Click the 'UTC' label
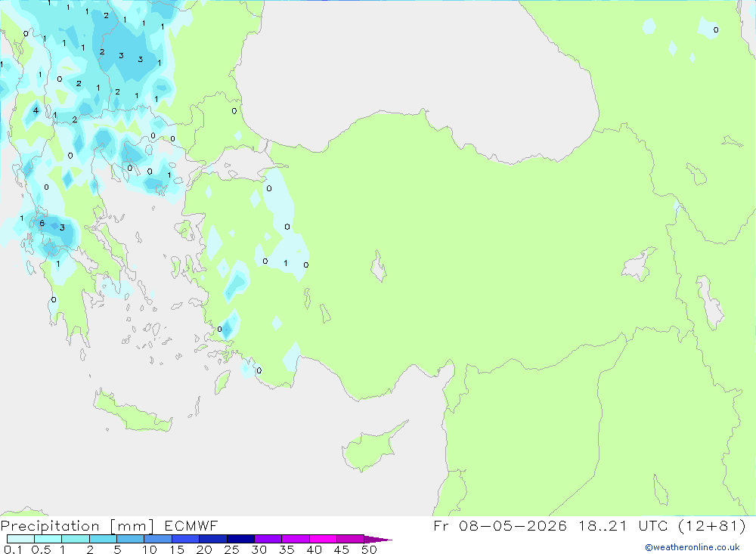This screenshot has height=554, width=756. tap(653, 525)
